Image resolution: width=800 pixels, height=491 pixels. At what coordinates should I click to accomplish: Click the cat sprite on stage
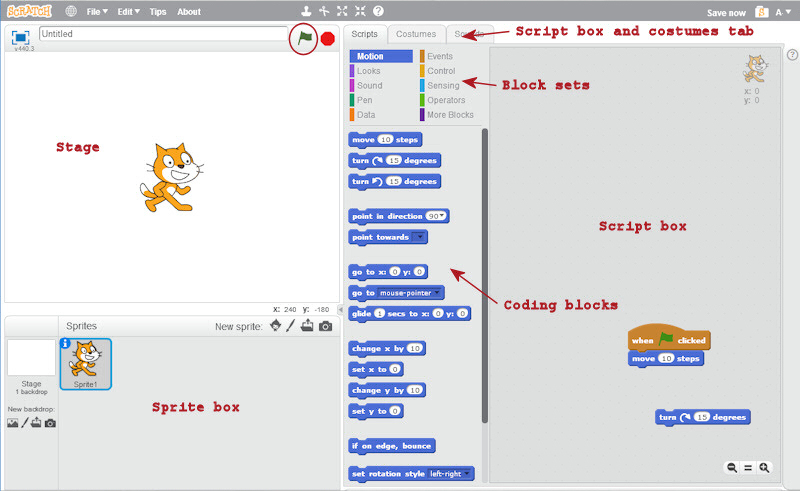pos(171,177)
